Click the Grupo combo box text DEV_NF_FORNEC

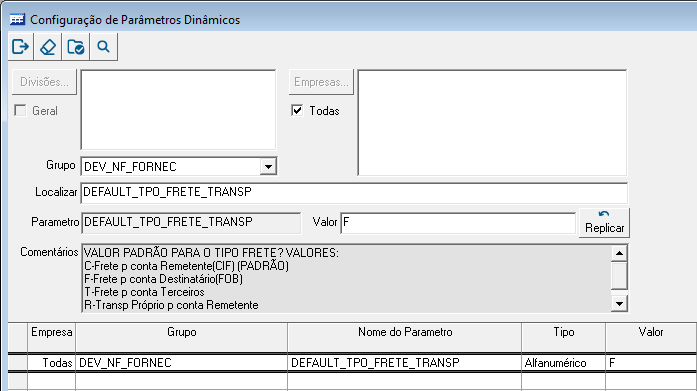130,167
